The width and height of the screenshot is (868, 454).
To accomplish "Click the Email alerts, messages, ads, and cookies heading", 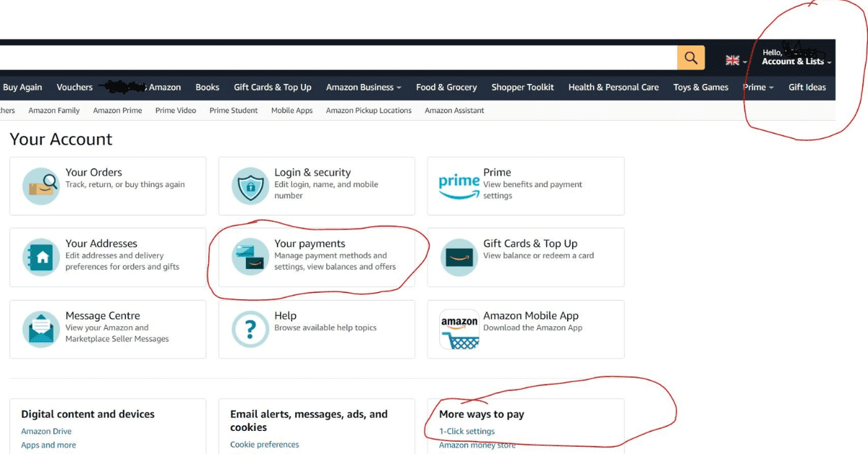I will point(309,421).
